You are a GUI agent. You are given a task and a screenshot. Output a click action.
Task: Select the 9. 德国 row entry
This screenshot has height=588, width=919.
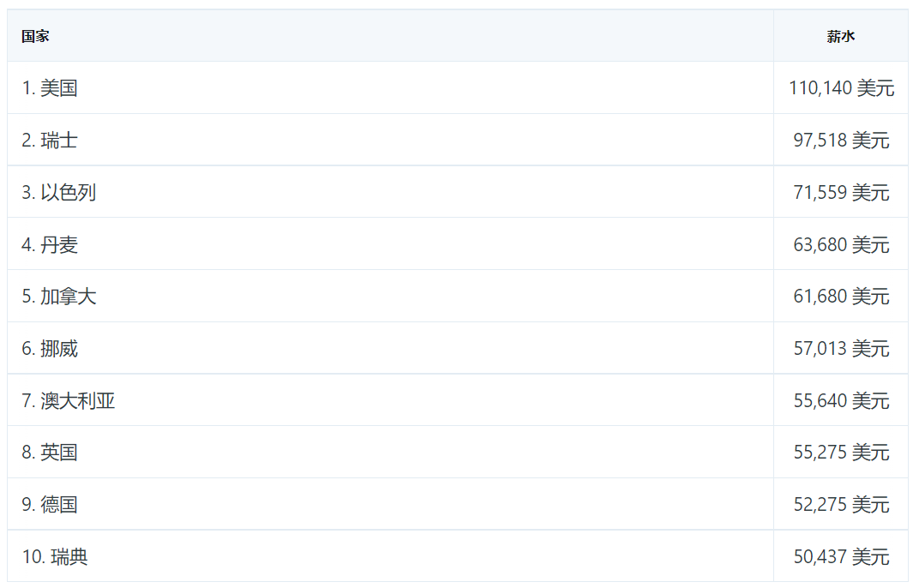coord(50,504)
